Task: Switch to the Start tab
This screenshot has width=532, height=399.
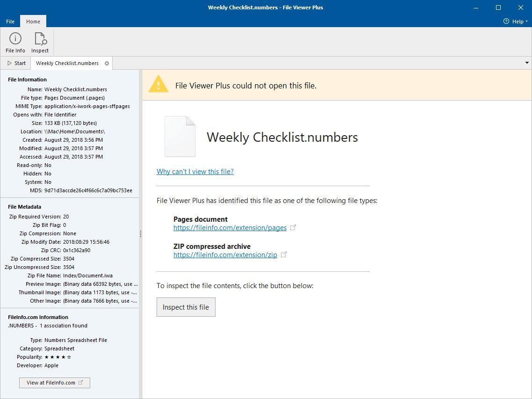Action: pyautogui.click(x=16, y=63)
